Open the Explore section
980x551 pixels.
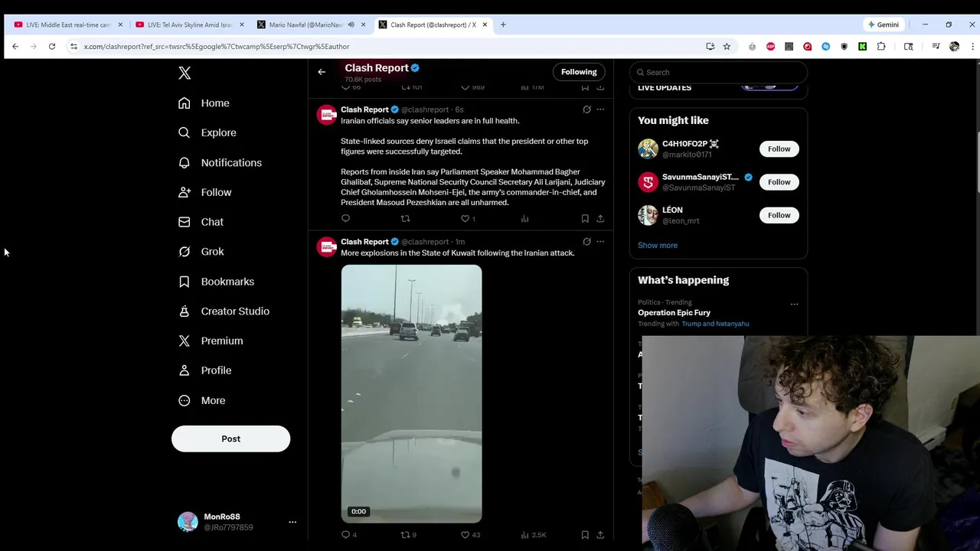(x=207, y=132)
